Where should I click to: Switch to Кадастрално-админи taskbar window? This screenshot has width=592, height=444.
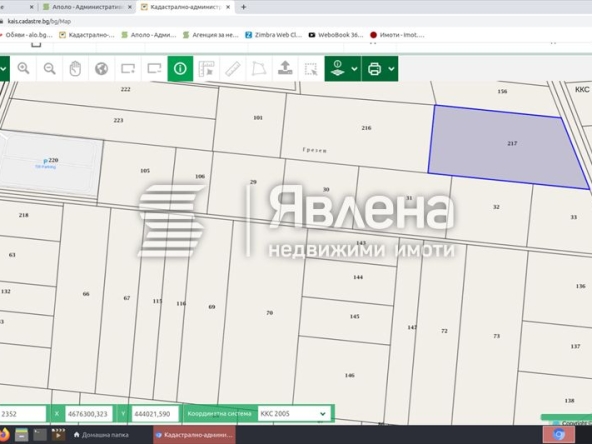click(194, 435)
